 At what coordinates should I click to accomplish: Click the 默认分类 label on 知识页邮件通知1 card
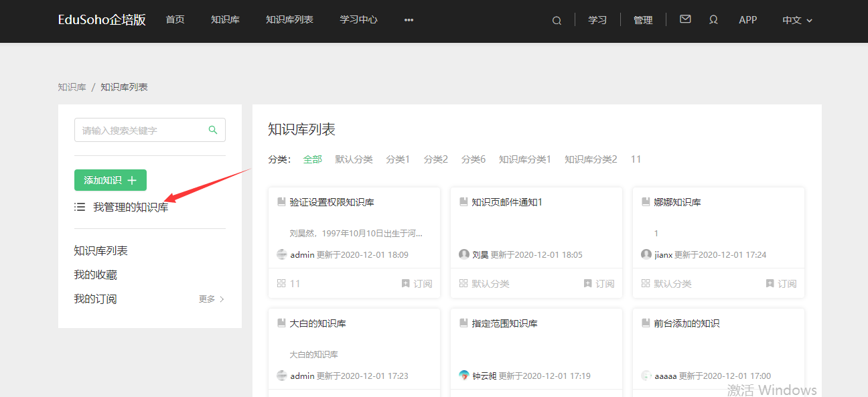pyautogui.click(x=490, y=284)
